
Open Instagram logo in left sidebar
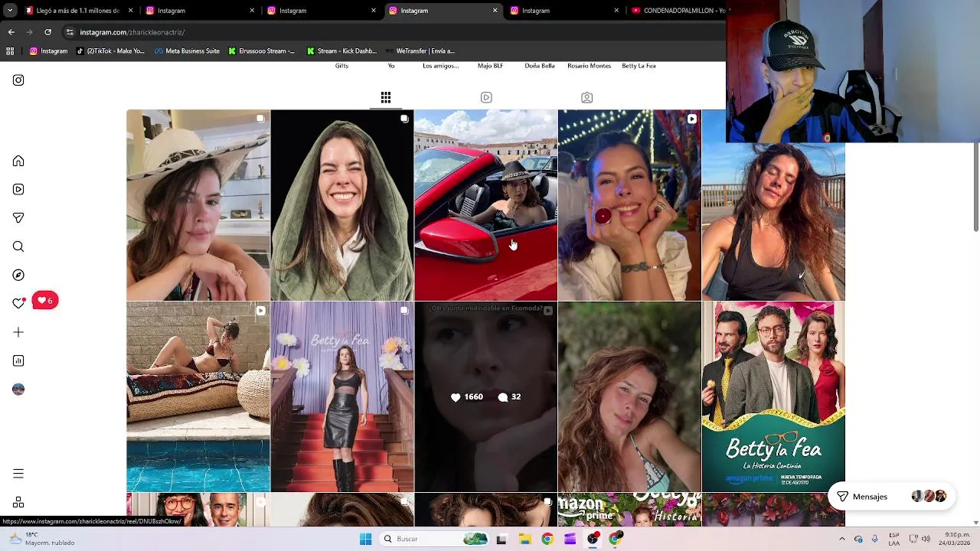18,80
